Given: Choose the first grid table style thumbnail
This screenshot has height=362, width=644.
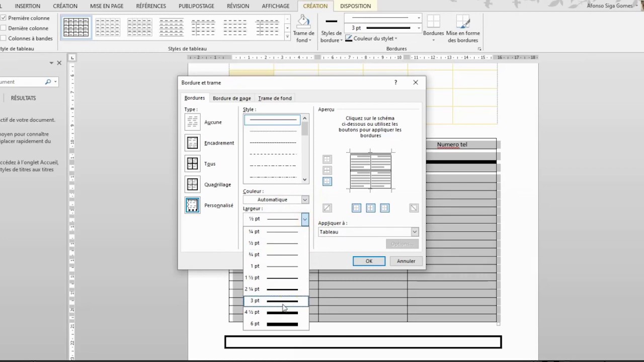Looking at the screenshot, I should tap(76, 27).
